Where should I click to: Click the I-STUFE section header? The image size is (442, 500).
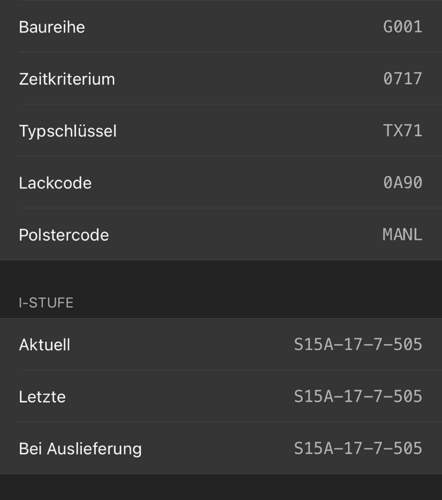[x=46, y=303]
